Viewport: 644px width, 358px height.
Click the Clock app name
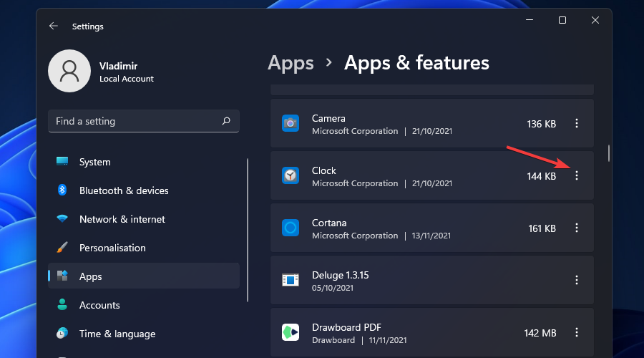tap(323, 170)
